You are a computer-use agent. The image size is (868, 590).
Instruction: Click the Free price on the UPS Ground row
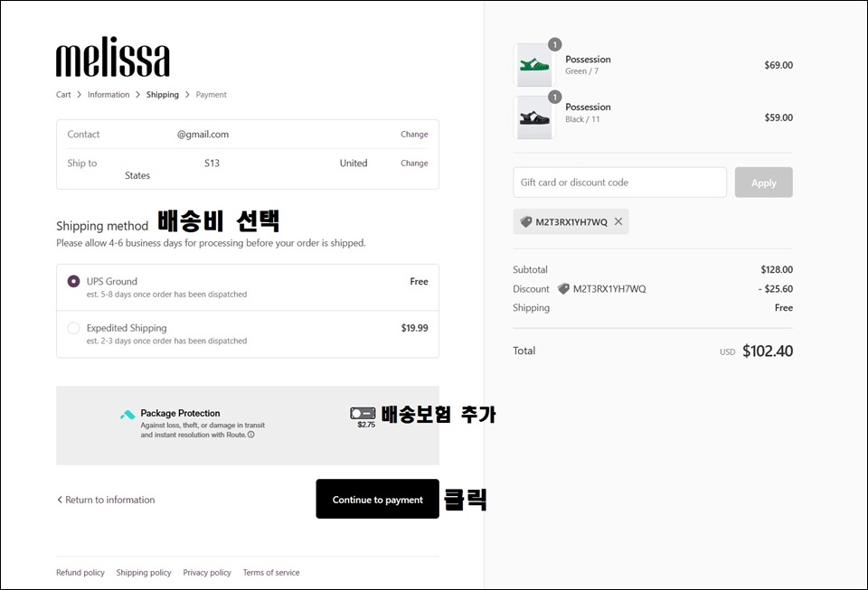coord(419,282)
